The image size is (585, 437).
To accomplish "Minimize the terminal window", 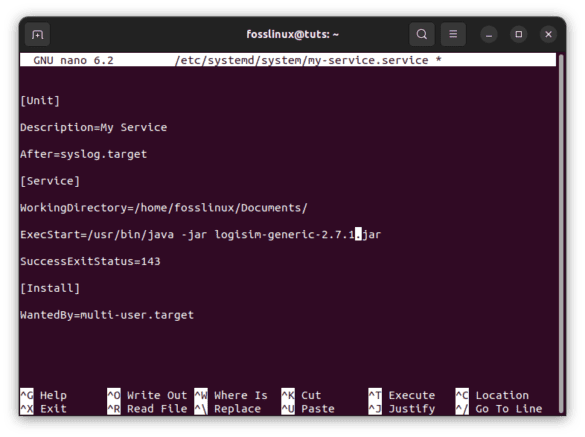I will click(x=489, y=35).
